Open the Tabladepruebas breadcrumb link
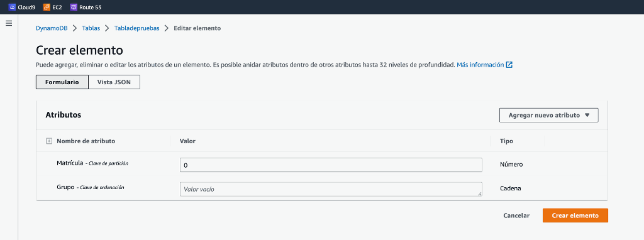Viewport: 644px width, 240px height. pyautogui.click(x=136, y=28)
